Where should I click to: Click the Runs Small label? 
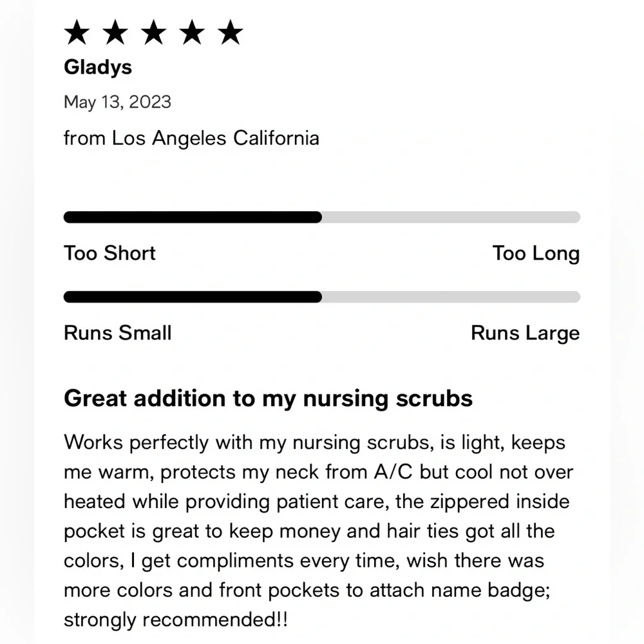117,333
